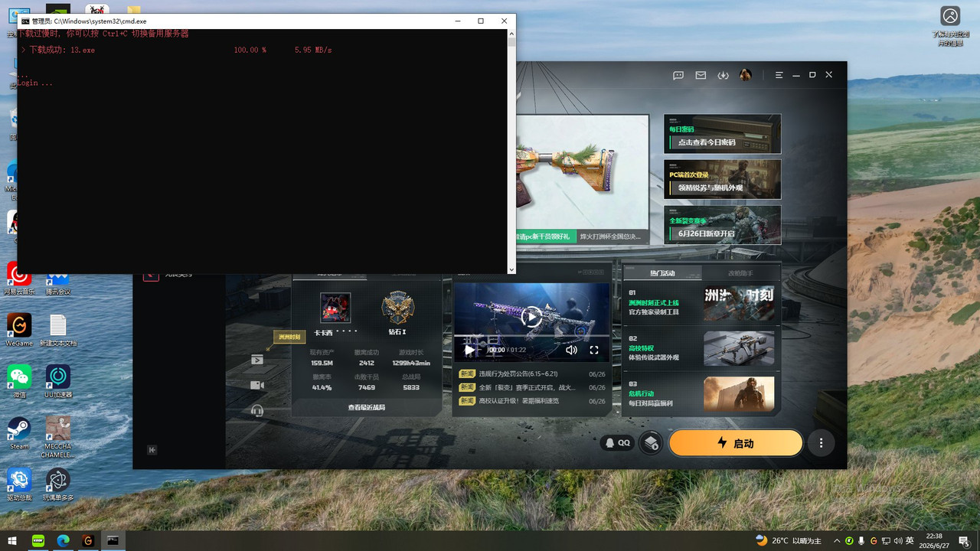The image size is (980, 551).
Task: Click the 洲洲时刻 activity thumbnail image
Action: 739,303
